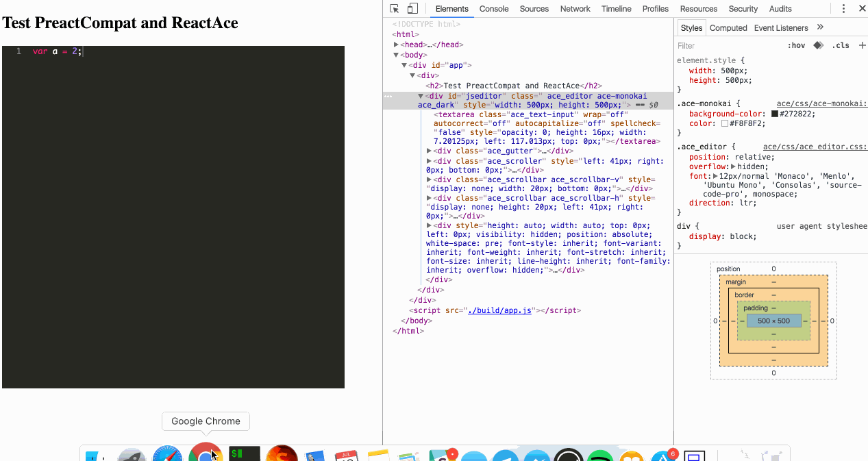Collapse the jseditor div node
Viewport: 868px width, 461px height.
(x=421, y=97)
